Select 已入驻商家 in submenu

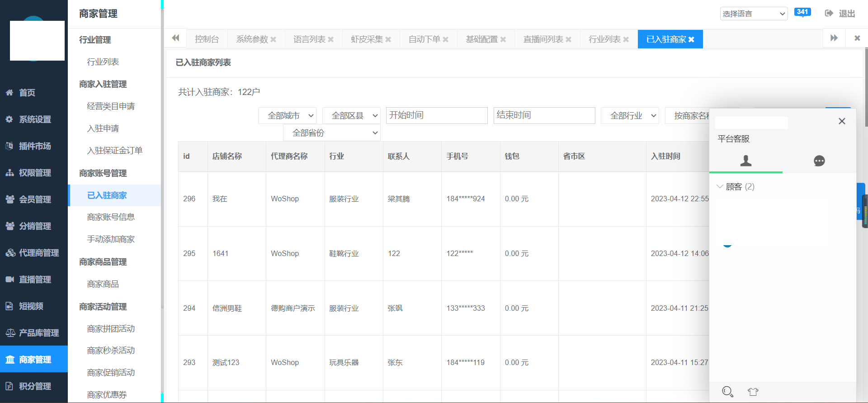114,195
